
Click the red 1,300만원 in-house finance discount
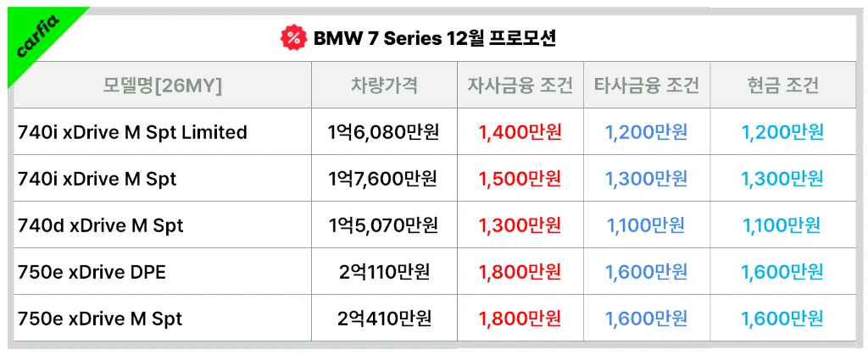[x=520, y=225]
